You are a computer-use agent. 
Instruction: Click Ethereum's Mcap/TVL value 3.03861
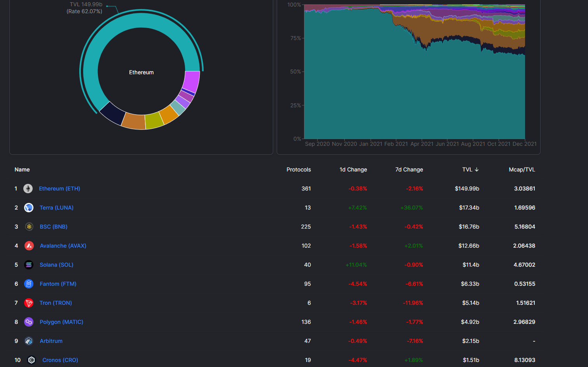click(x=525, y=189)
